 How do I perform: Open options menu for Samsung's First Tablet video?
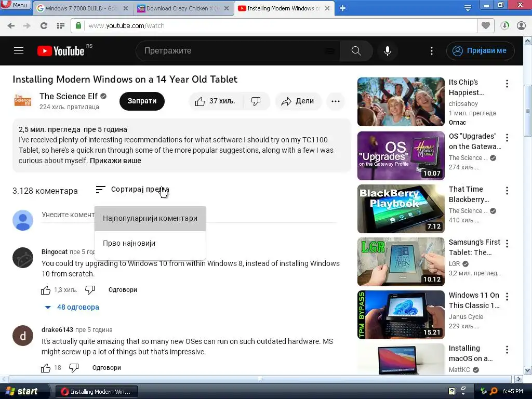(507, 244)
